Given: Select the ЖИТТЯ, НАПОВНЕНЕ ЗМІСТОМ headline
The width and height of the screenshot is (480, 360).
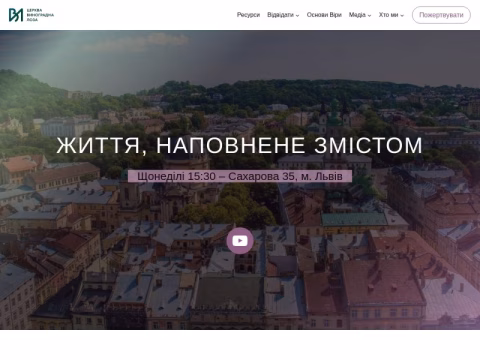Looking at the screenshot, I should [x=240, y=146].
